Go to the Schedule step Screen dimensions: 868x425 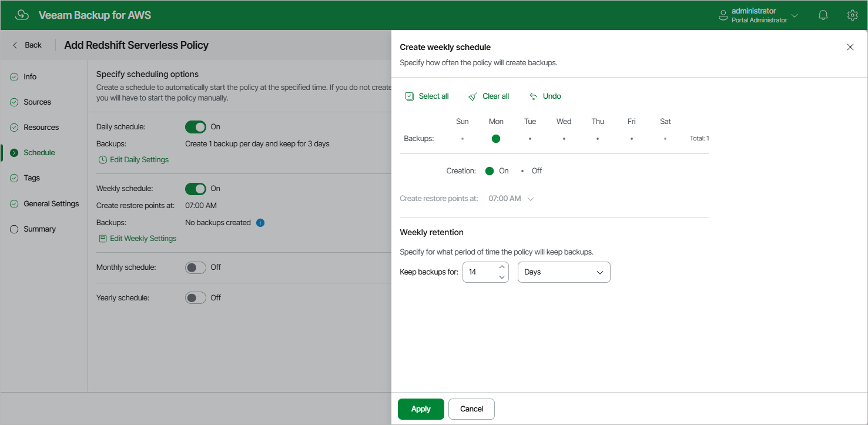coord(39,153)
